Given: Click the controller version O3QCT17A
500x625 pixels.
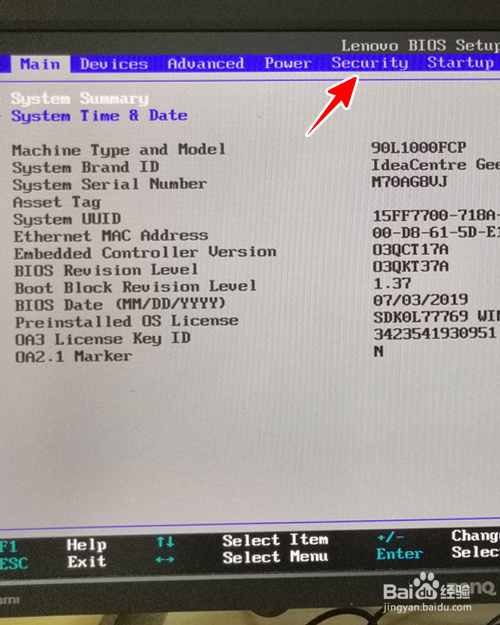Looking at the screenshot, I should (411, 250).
